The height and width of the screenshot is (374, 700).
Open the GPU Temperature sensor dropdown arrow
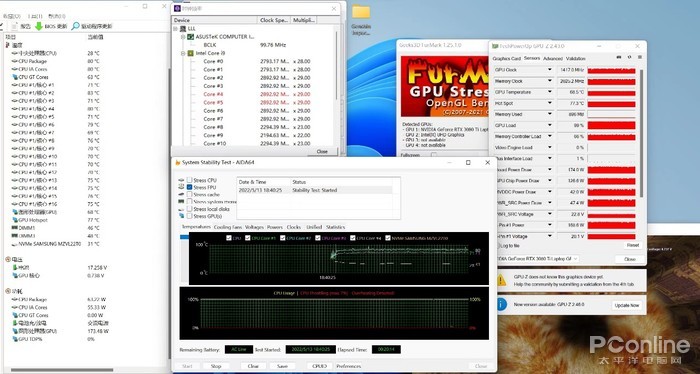(550, 92)
